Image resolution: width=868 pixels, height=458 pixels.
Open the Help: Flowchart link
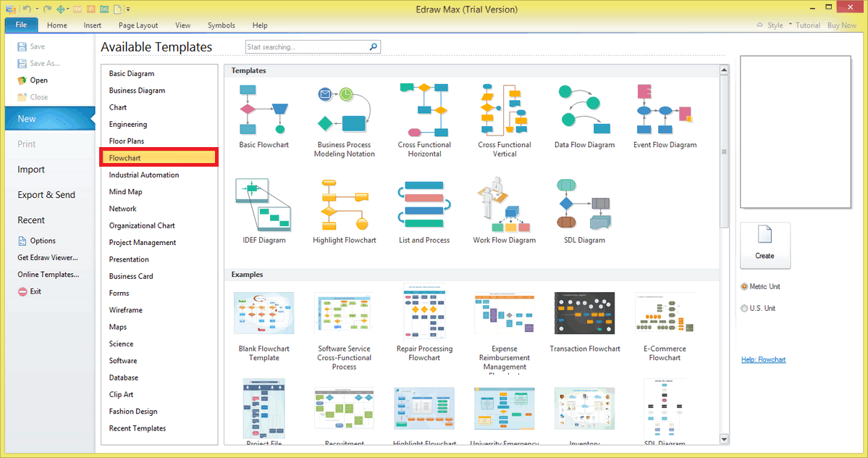click(x=763, y=359)
